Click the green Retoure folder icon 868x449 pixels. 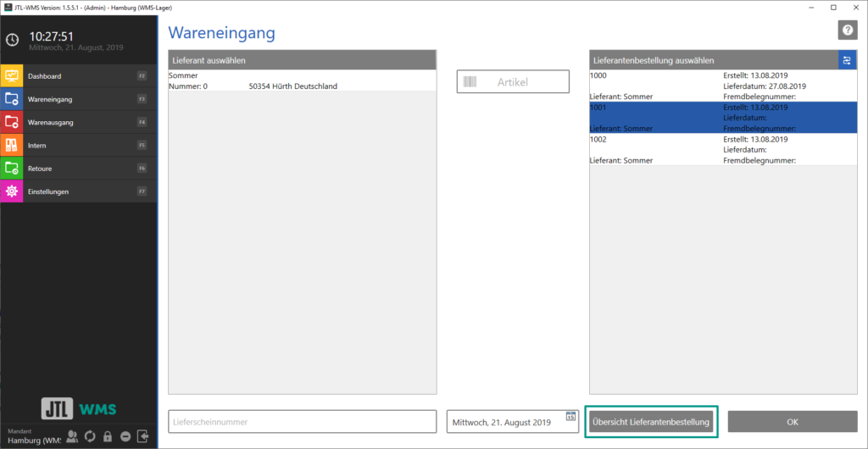[x=12, y=169]
